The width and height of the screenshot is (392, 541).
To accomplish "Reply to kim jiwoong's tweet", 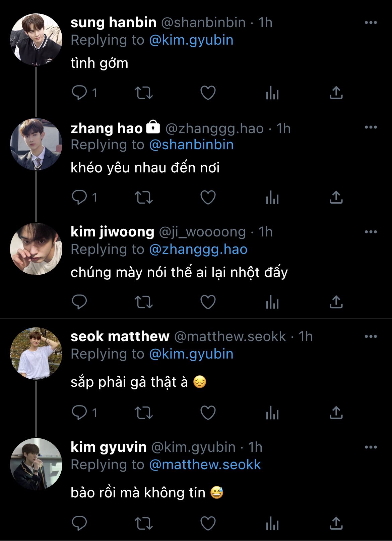I will coord(80,302).
